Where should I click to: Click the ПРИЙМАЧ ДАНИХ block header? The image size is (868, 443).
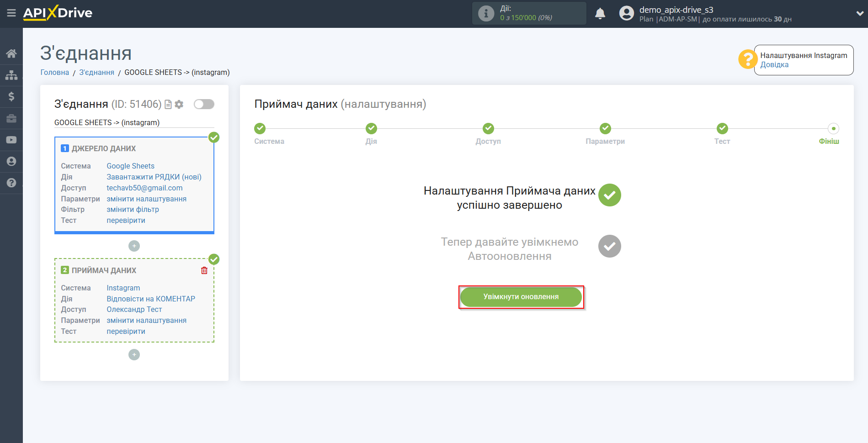pos(104,271)
